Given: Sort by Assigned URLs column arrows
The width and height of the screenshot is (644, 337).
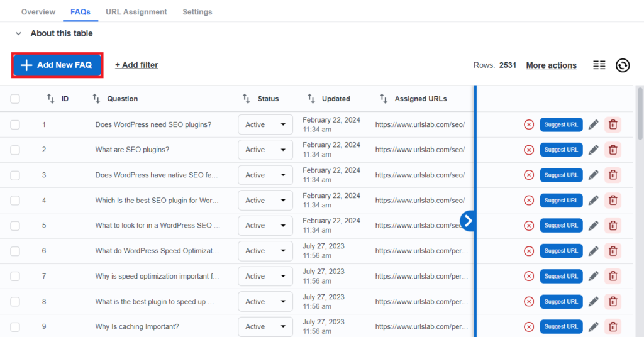Looking at the screenshot, I should [x=384, y=99].
